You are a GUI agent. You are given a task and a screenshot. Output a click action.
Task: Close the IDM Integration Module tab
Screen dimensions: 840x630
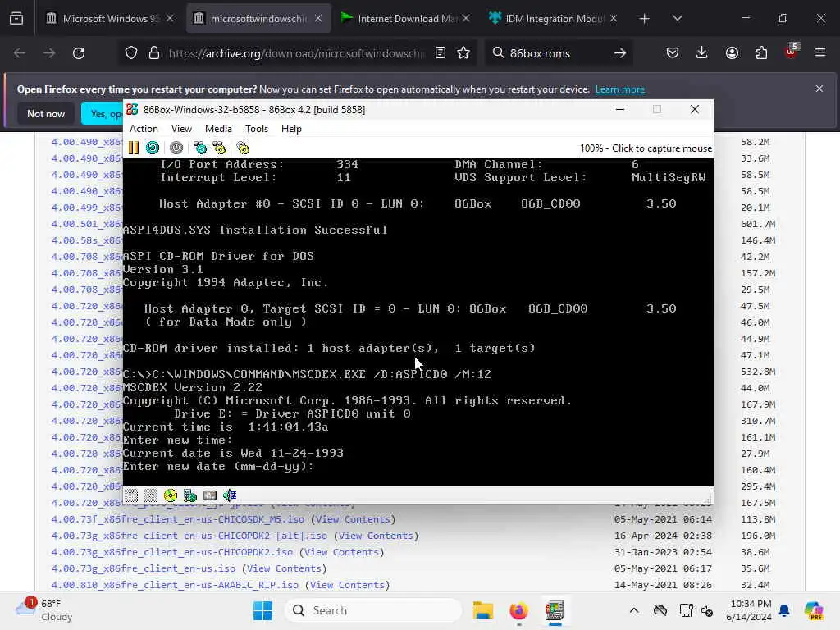coord(614,19)
